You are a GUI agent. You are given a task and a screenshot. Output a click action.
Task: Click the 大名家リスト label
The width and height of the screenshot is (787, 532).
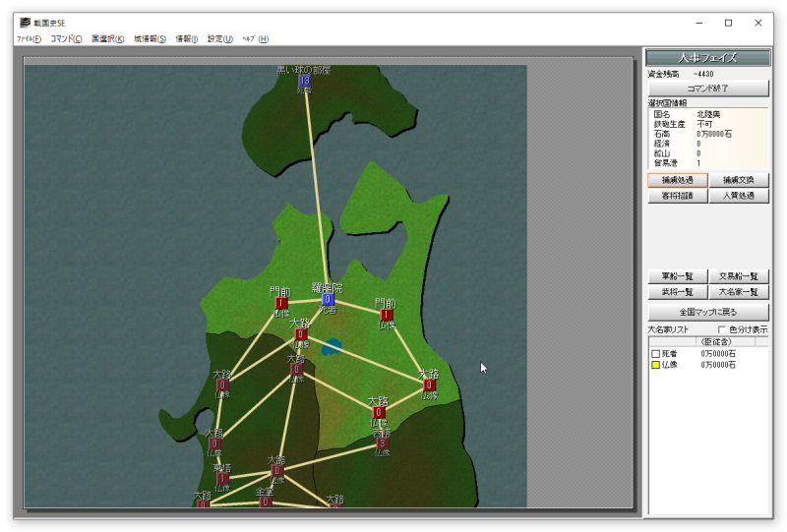coord(668,329)
